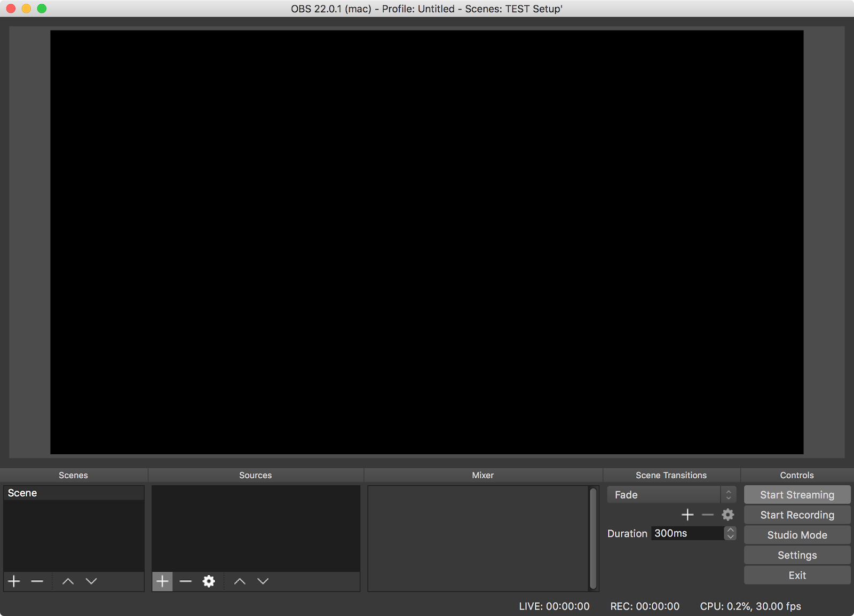The width and height of the screenshot is (854, 616).
Task: Move source up in Sources list
Action: (x=240, y=581)
